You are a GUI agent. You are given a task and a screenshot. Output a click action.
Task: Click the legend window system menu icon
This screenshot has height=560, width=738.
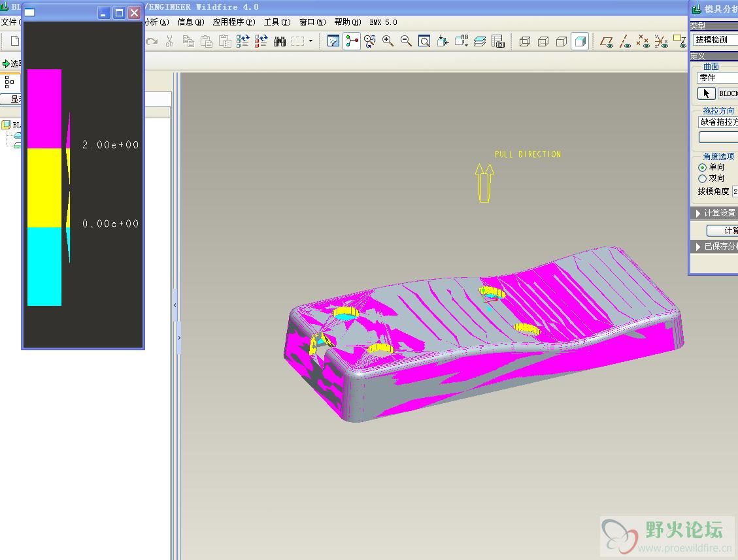[x=29, y=12]
